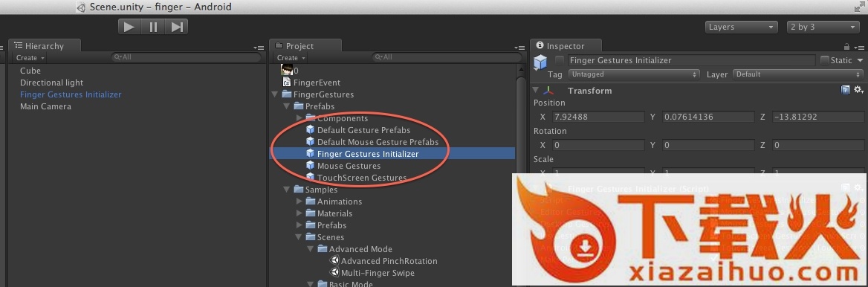868x287 pixels.
Task: Click the Position Z field
Action: pyautogui.click(x=819, y=117)
